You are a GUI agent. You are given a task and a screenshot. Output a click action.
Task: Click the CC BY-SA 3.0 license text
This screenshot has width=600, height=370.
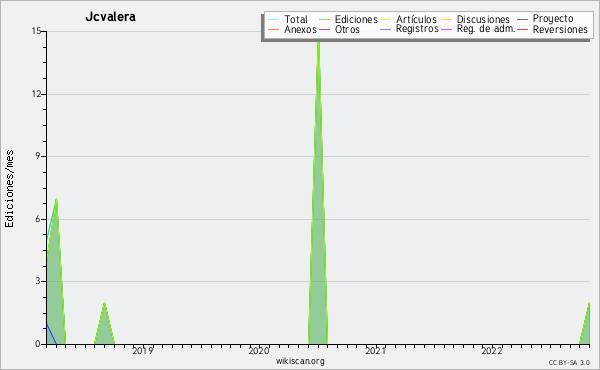[x=569, y=363]
